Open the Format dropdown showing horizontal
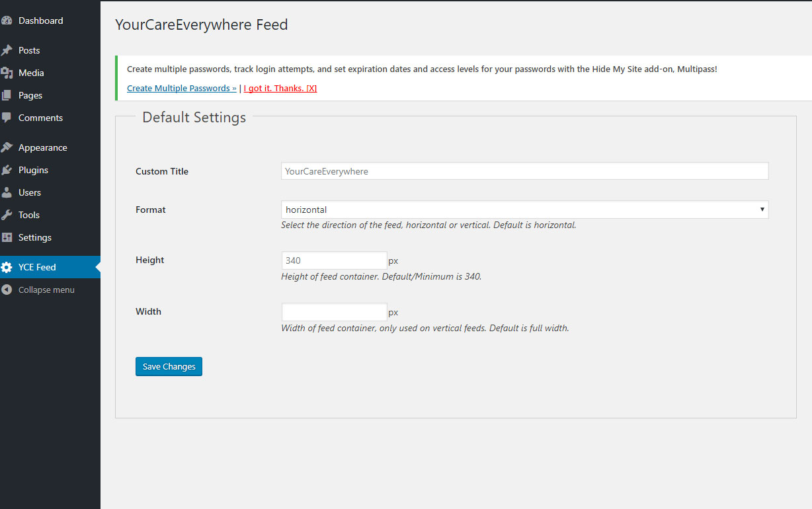Screen dimensions: 812x509 click(x=525, y=210)
